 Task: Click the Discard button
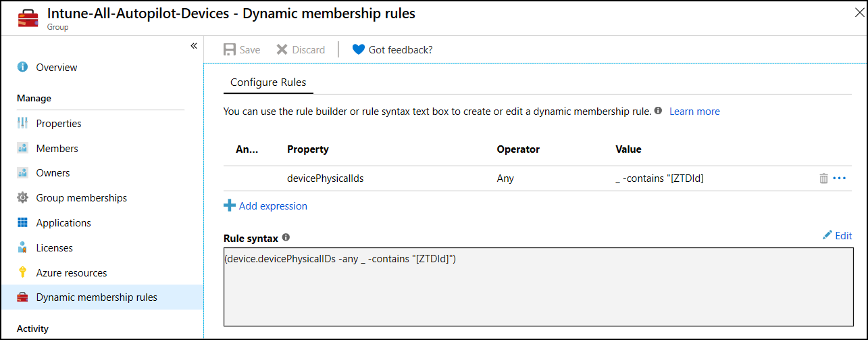[x=301, y=49]
